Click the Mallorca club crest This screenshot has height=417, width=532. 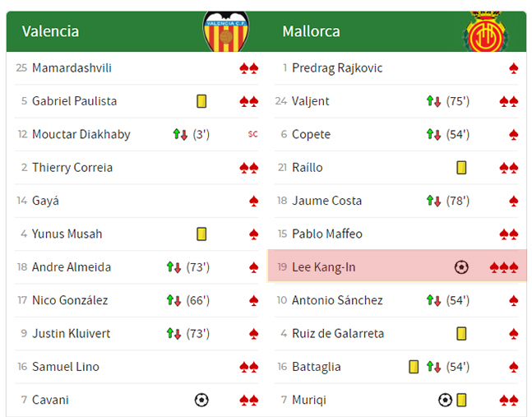486,33
